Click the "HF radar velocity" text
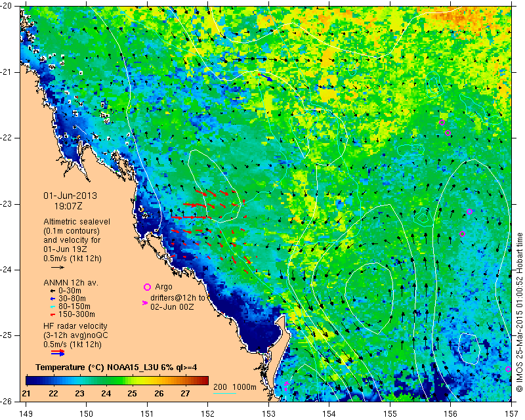525x420 pixels. pyautogui.click(x=75, y=326)
